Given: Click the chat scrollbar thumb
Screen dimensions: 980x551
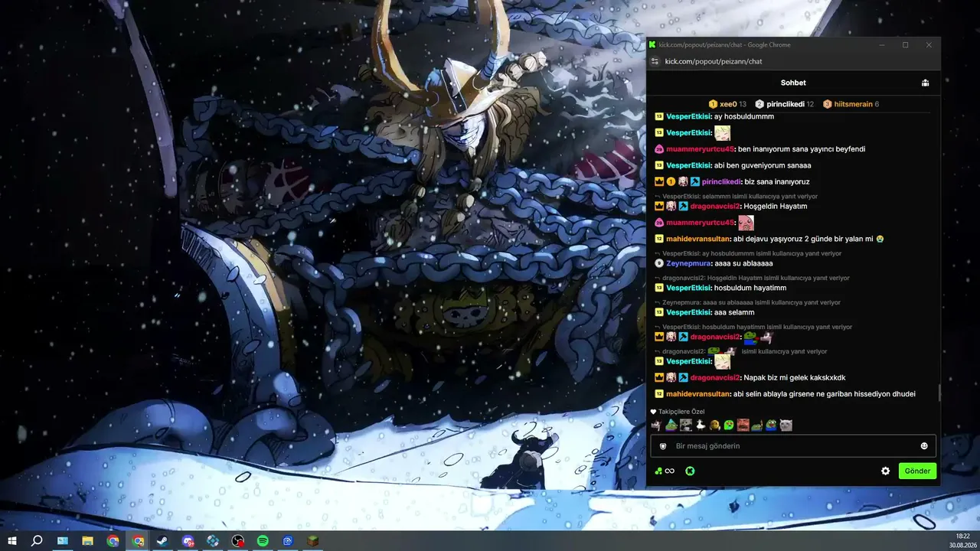Looking at the screenshot, I should click(x=939, y=392).
